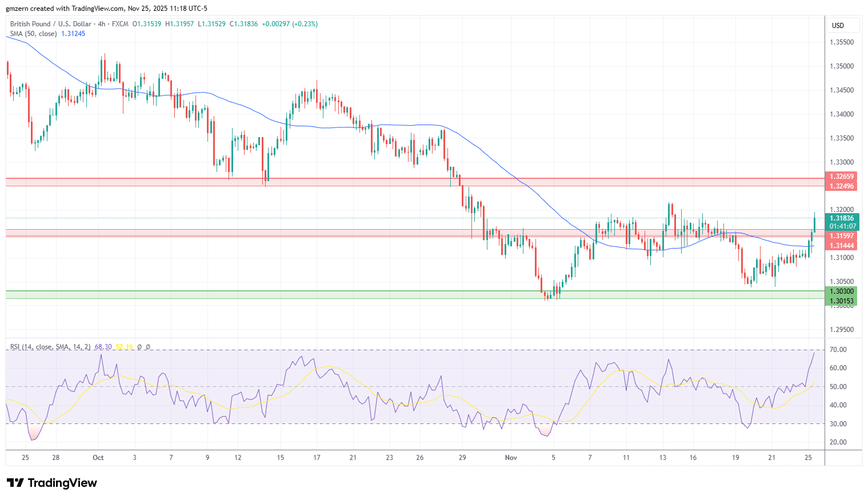Click the countdown timer 01:41:07
868x500 pixels.
pos(843,226)
